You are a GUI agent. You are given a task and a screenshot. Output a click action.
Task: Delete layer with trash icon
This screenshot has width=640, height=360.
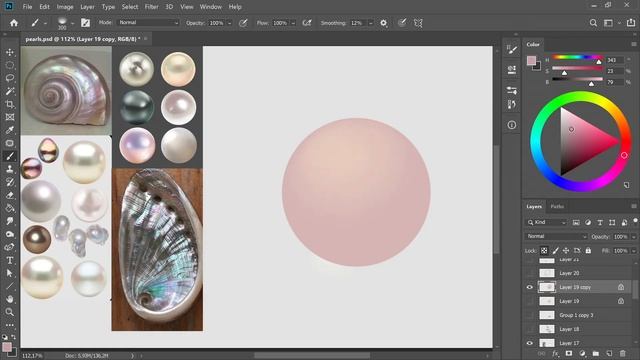622,353
